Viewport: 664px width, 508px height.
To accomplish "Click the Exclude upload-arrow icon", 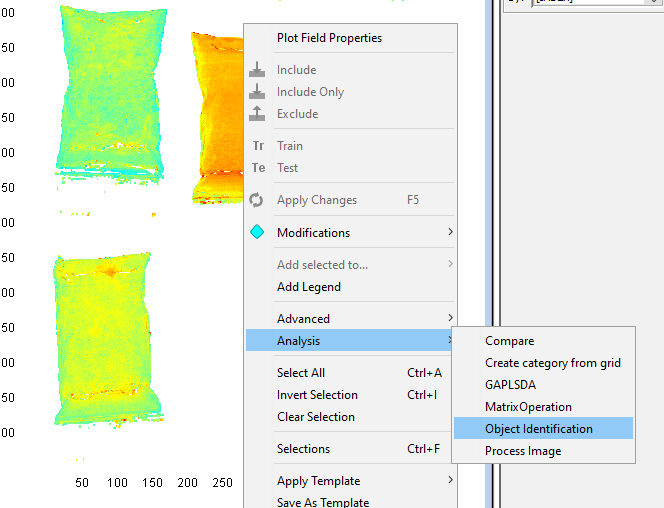I will [x=257, y=114].
